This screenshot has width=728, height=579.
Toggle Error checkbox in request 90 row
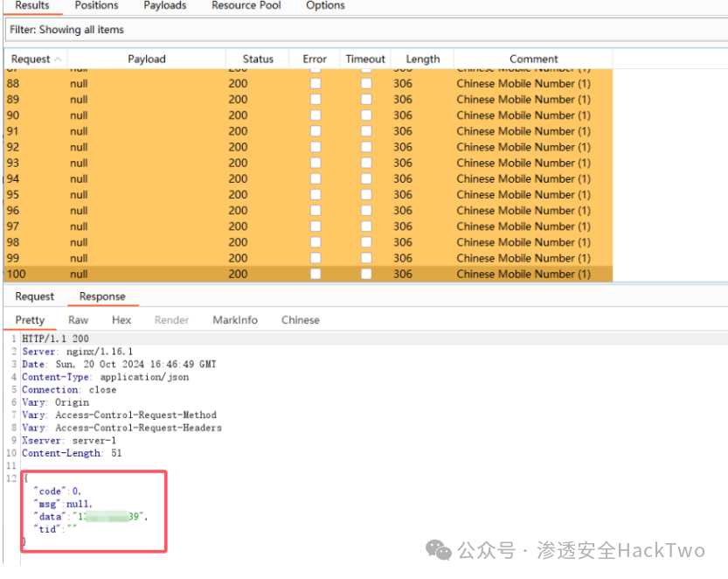point(315,115)
